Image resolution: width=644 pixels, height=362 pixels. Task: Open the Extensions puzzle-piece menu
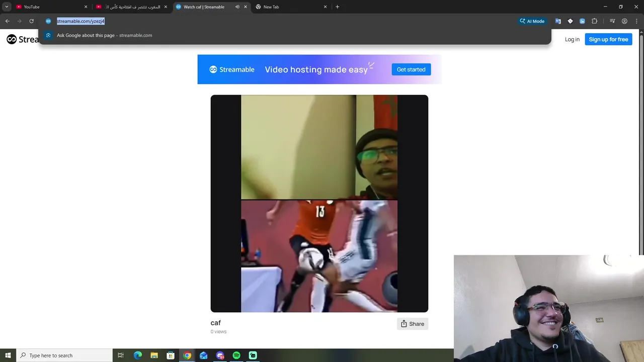[594, 21]
